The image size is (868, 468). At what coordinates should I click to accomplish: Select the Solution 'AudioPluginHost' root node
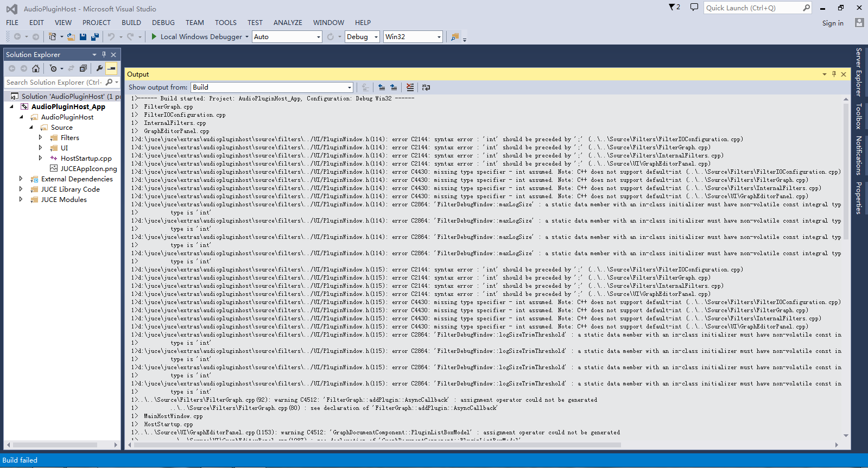65,96
